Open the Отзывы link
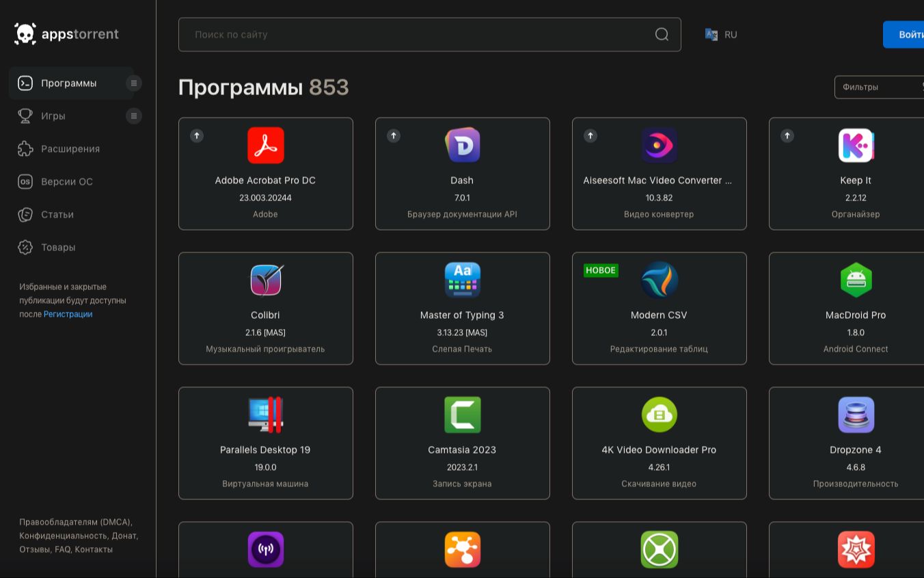 34,549
